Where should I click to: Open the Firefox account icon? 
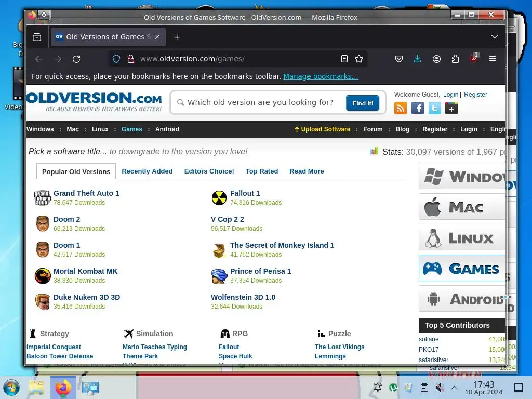coord(436,59)
